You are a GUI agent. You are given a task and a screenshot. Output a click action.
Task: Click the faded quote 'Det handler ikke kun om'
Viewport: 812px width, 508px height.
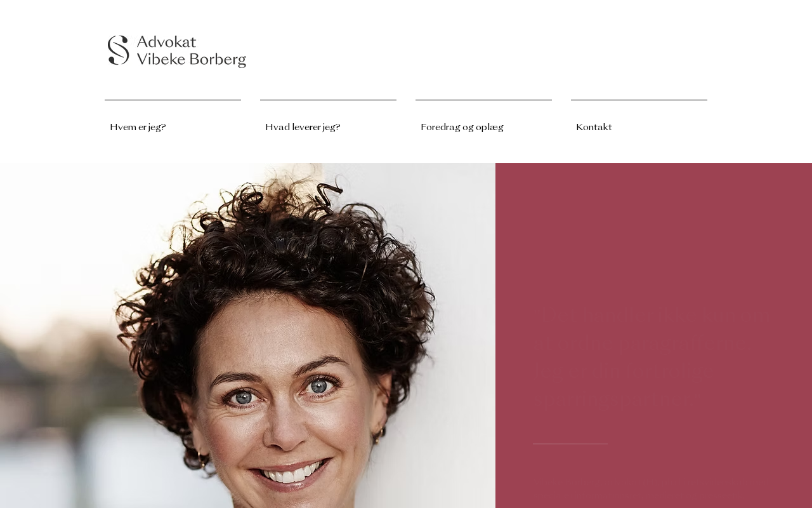pyautogui.click(x=652, y=314)
